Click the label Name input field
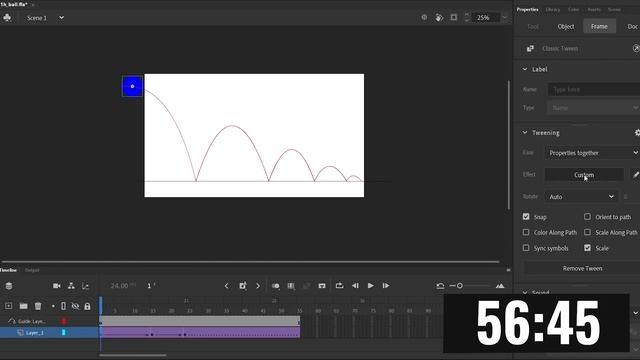The width and height of the screenshot is (640, 360). coord(593,89)
